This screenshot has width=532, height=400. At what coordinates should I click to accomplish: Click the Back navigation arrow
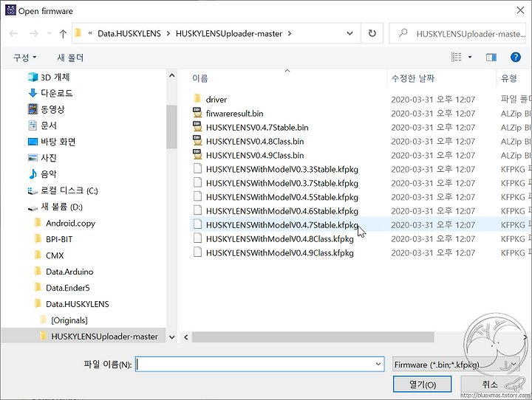click(13, 33)
